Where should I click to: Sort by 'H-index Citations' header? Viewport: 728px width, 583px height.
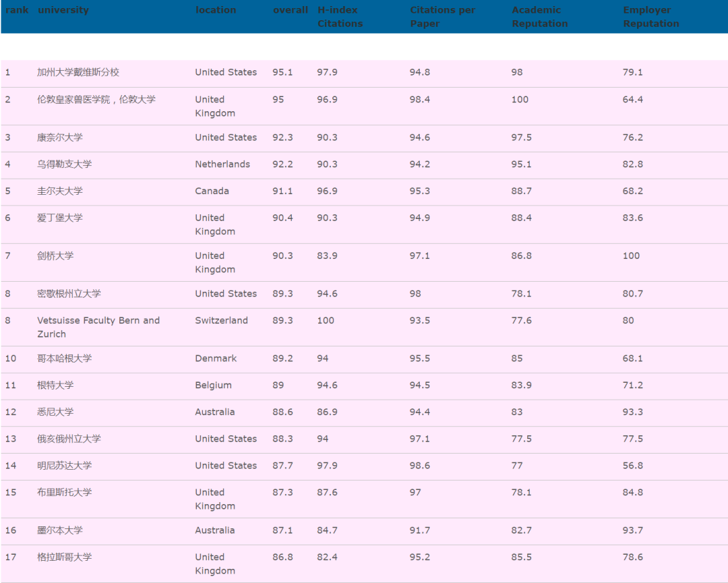340,17
